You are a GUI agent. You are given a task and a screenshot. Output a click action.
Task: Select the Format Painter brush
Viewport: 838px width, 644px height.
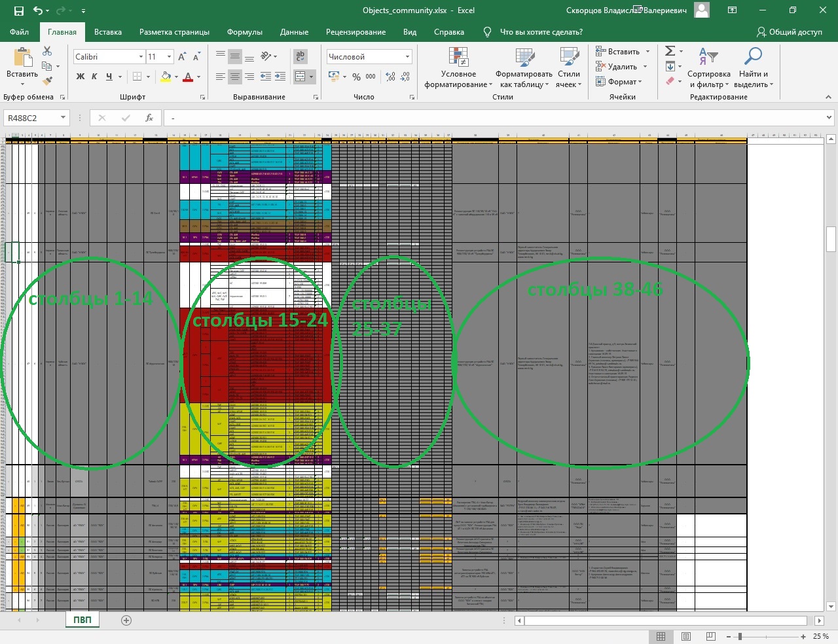[x=47, y=81]
